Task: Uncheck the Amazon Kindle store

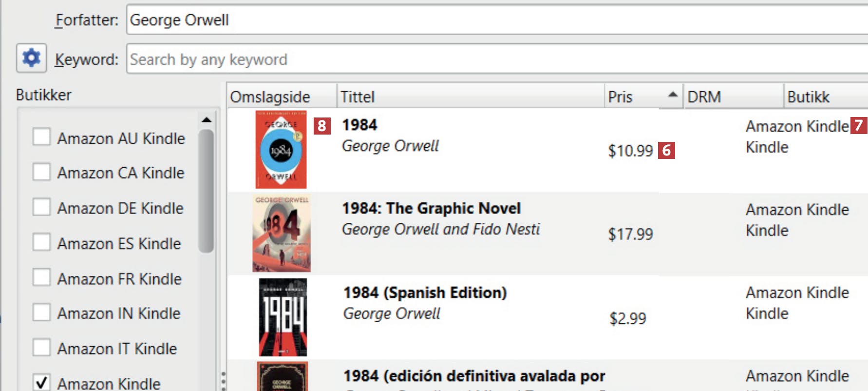Action: tap(41, 382)
